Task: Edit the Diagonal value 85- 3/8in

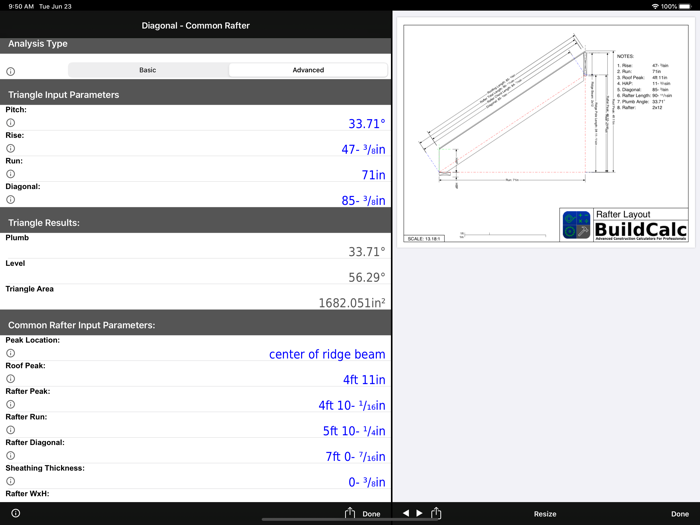Action: click(363, 200)
